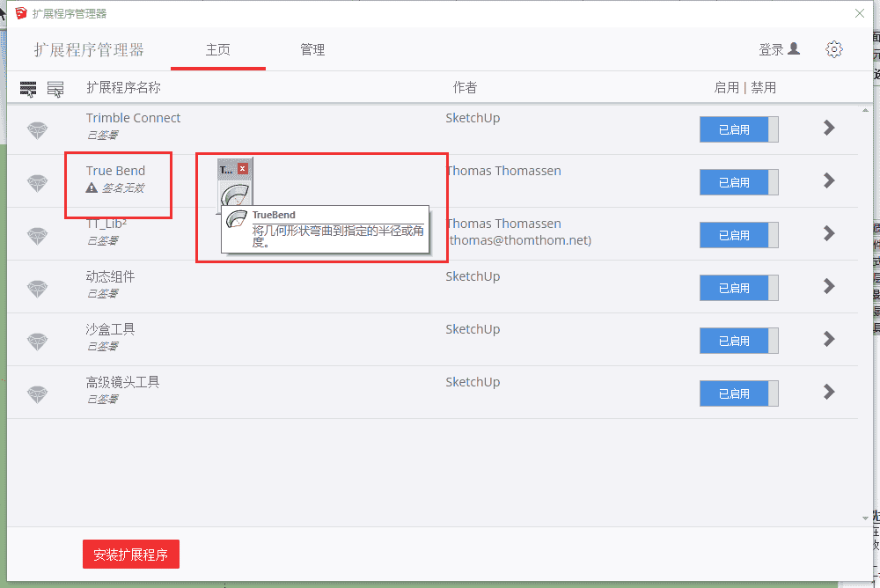Disable the 沙盒工具 extension toggle
Viewport: 880px width, 588px height.
738,341
